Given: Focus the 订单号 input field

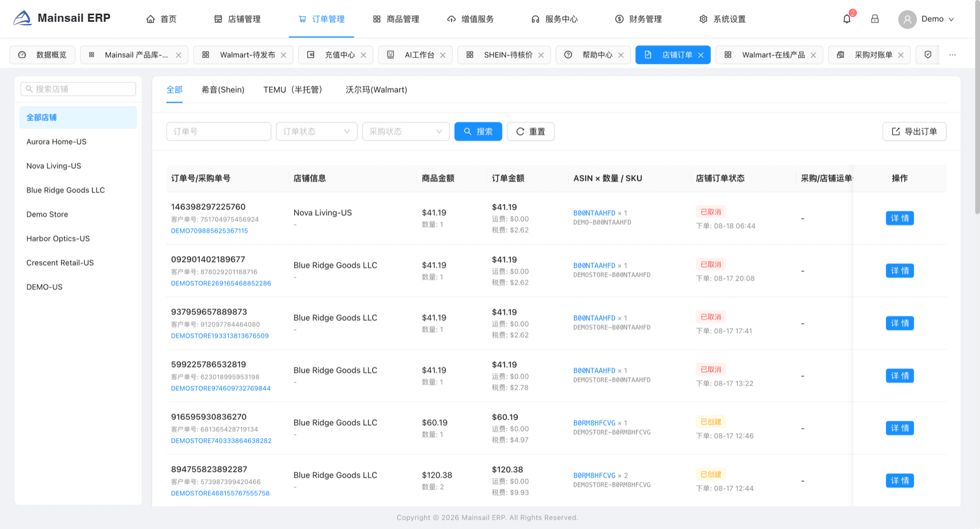Looking at the screenshot, I should [218, 131].
